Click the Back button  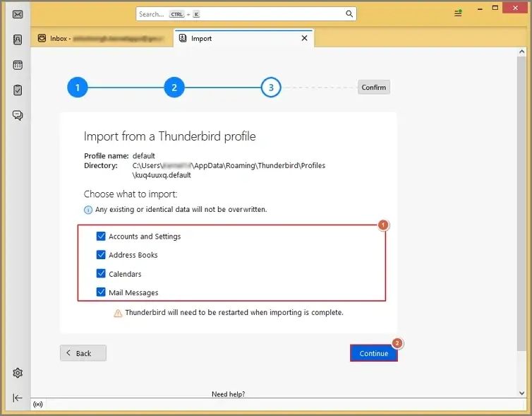(x=83, y=353)
